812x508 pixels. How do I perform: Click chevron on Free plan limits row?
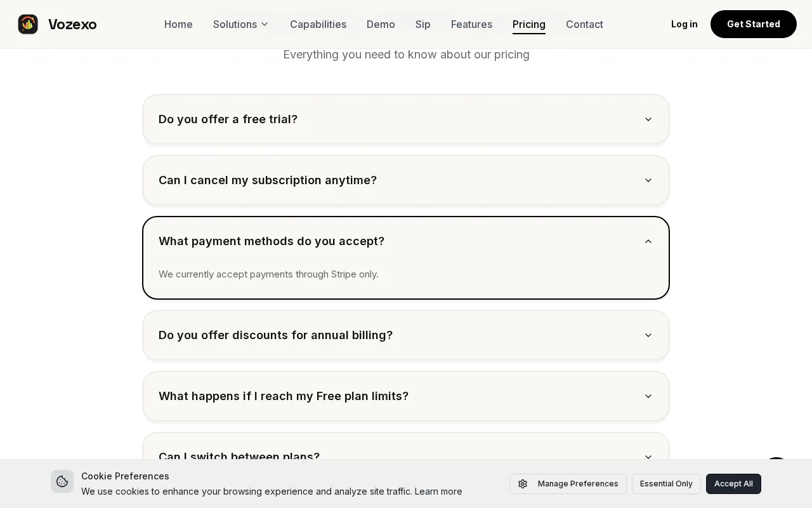[648, 396]
